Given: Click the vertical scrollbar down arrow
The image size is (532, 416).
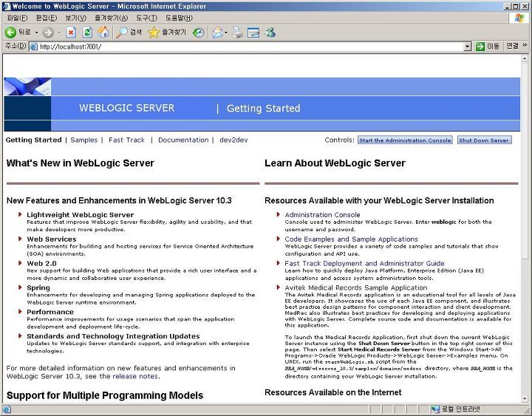Looking at the screenshot, I should tap(525, 399).
